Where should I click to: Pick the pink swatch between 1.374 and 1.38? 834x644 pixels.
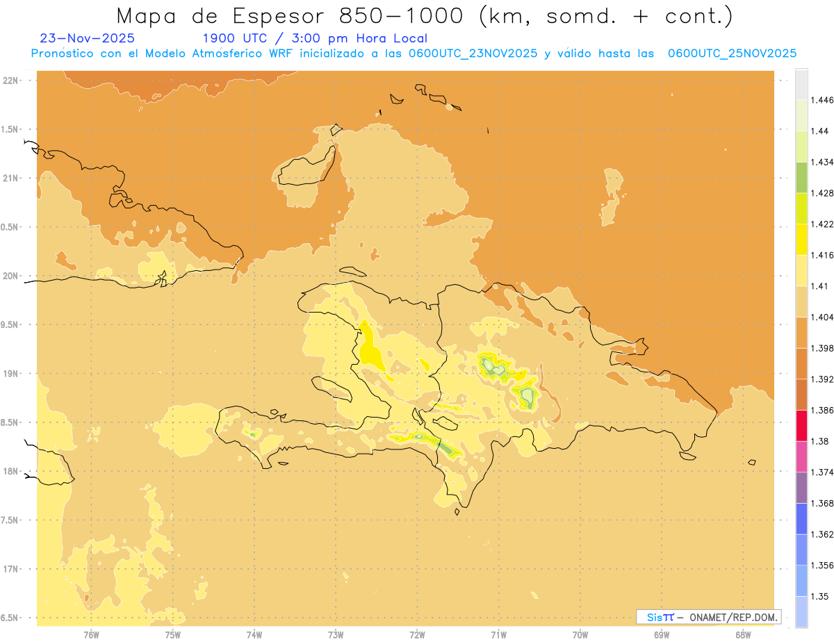801,456
